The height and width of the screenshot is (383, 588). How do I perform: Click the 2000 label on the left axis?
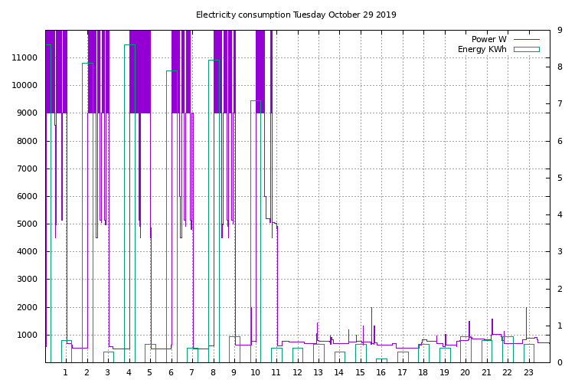click(x=27, y=307)
